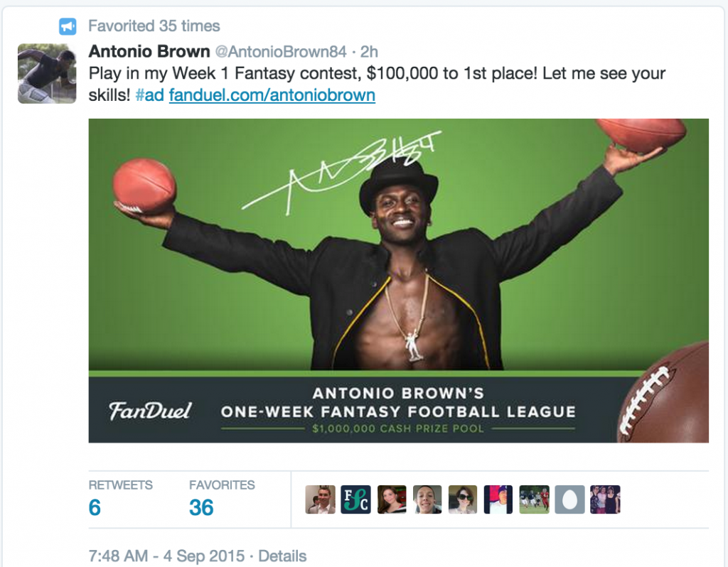Open the avatar with baseball cap player
Viewport: 728px width, 567px height.
click(x=498, y=499)
